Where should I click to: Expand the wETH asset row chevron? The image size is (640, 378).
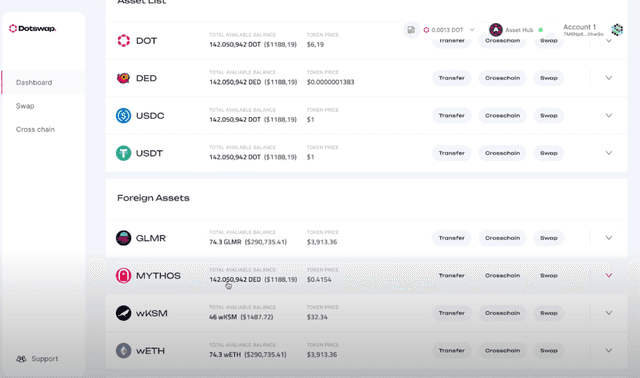click(609, 351)
